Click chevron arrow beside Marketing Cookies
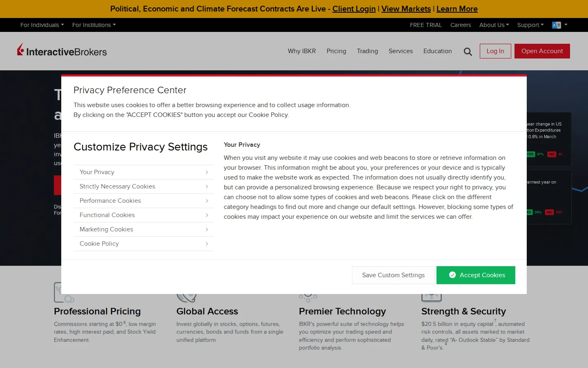The width and height of the screenshot is (588, 368). pyautogui.click(x=207, y=229)
